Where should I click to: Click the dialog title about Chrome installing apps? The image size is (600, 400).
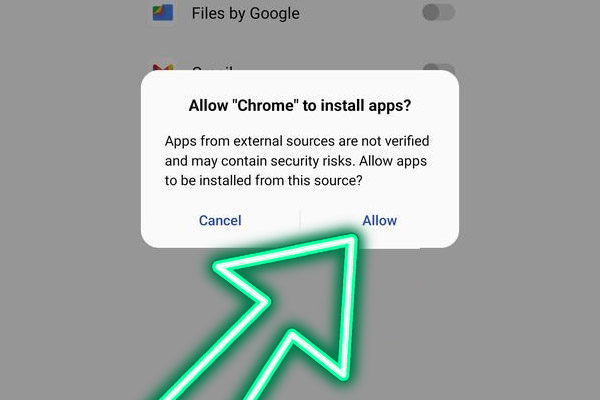(300, 105)
